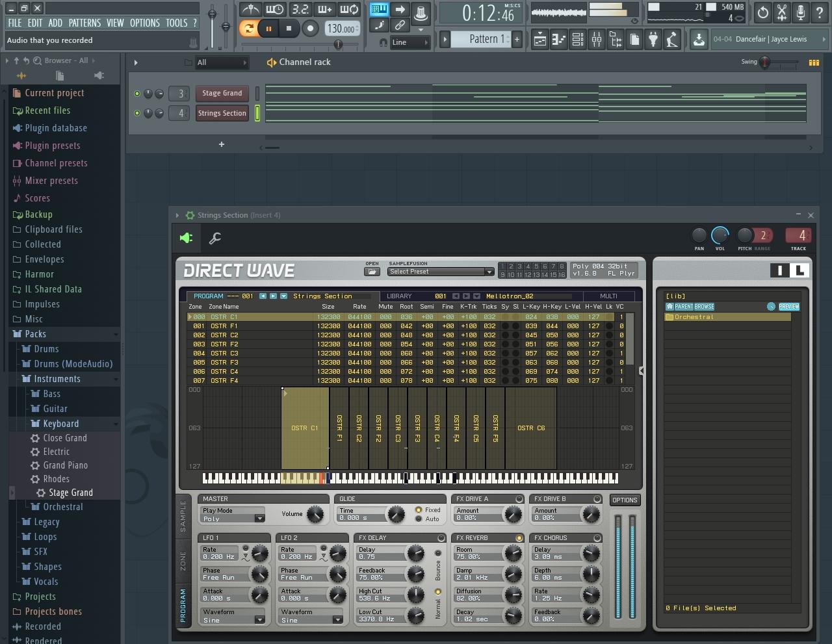Image resolution: width=832 pixels, height=644 pixels.
Task: Open the playlist view
Action: coord(539,40)
